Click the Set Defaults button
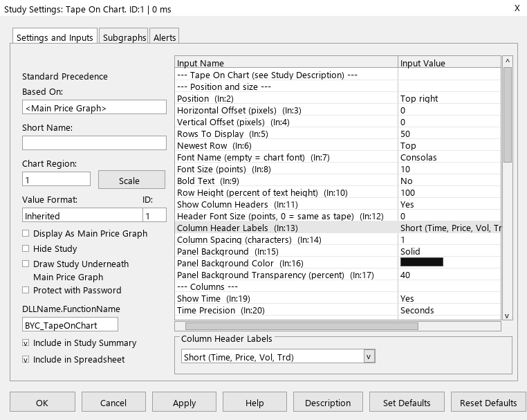This screenshot has height=420, width=527. 407,402
